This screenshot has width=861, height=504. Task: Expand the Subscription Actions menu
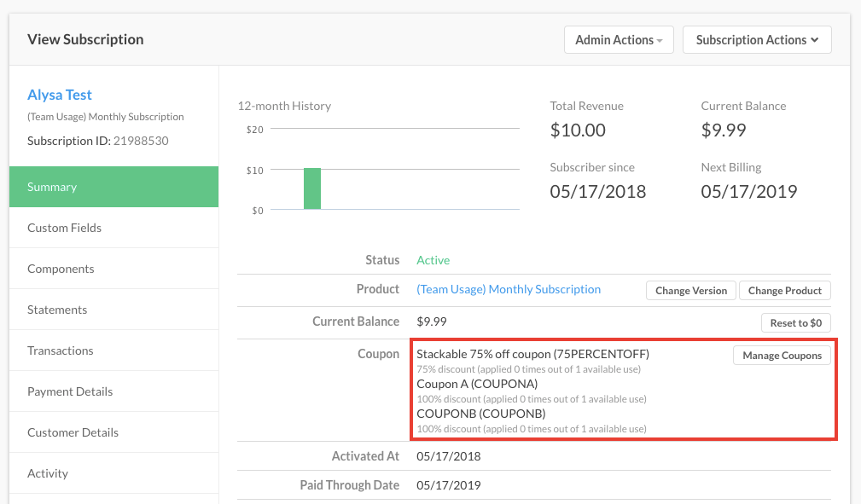tap(757, 40)
